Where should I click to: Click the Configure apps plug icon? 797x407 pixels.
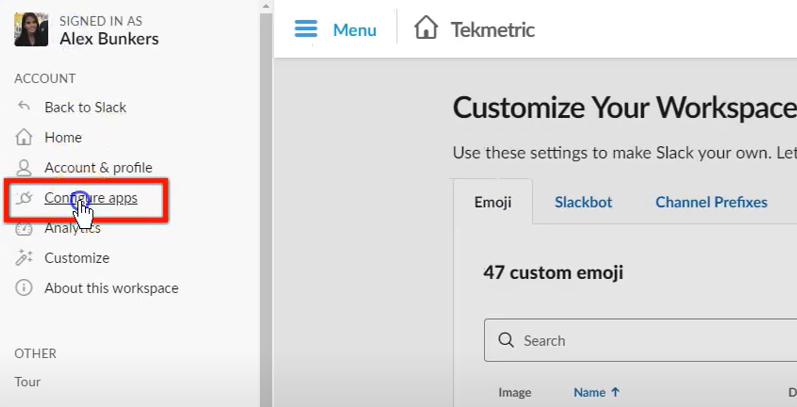point(23,198)
